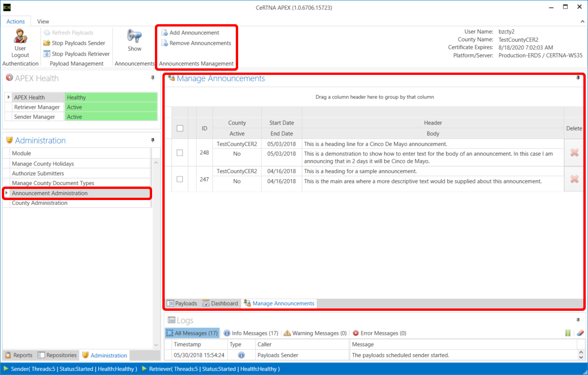This screenshot has height=375, width=588.
Task: Toggle the select-all checkbox in grid header
Action: pyautogui.click(x=180, y=128)
